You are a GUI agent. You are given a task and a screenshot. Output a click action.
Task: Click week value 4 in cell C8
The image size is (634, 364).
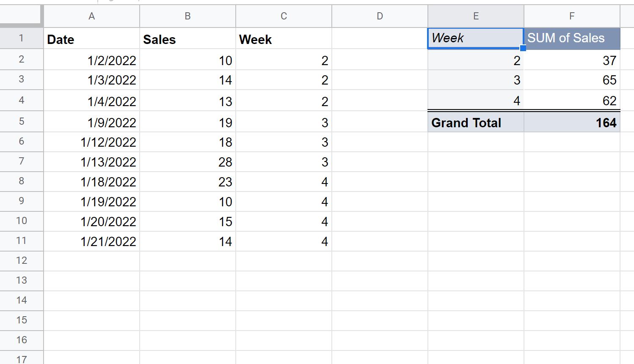[x=284, y=182]
